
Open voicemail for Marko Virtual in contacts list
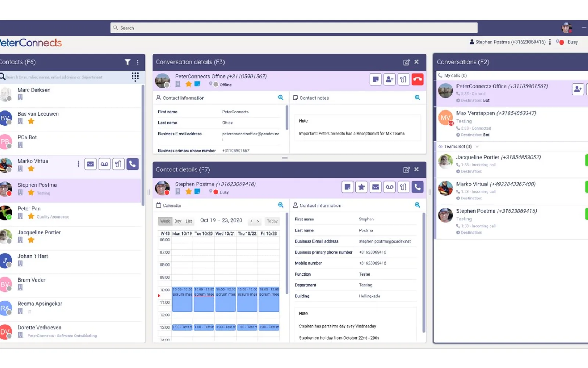[104, 164]
